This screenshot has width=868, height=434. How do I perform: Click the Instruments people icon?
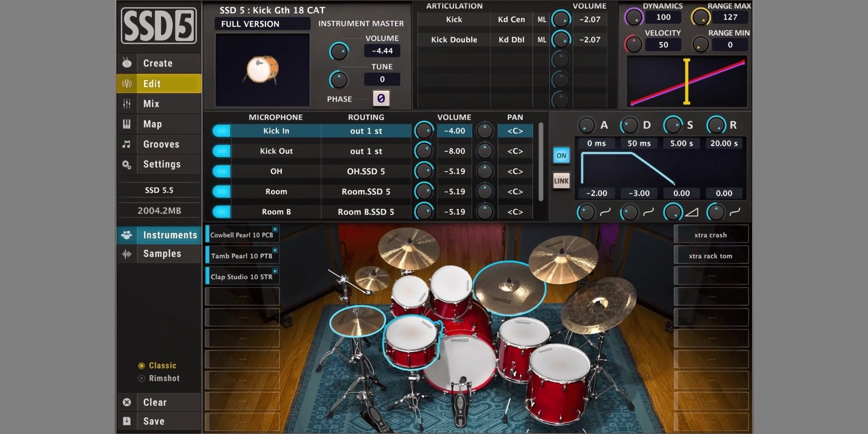[126, 235]
